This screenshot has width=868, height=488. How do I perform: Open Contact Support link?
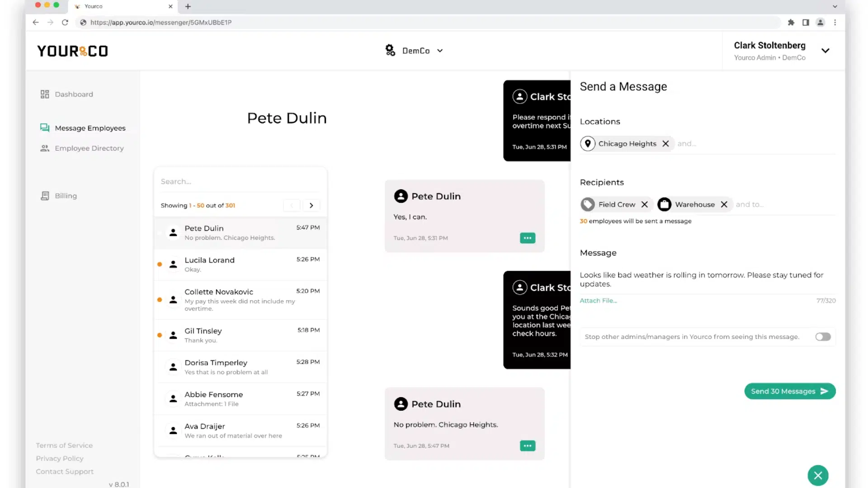tap(65, 471)
